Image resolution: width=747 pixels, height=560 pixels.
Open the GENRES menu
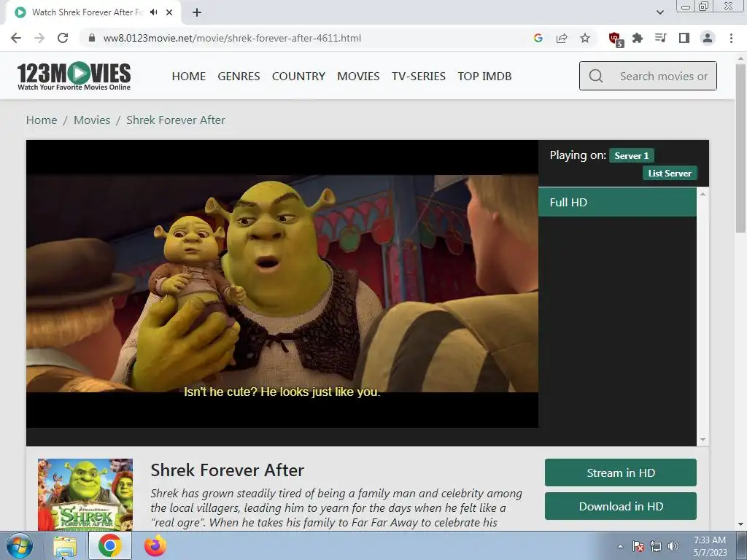pyautogui.click(x=239, y=76)
